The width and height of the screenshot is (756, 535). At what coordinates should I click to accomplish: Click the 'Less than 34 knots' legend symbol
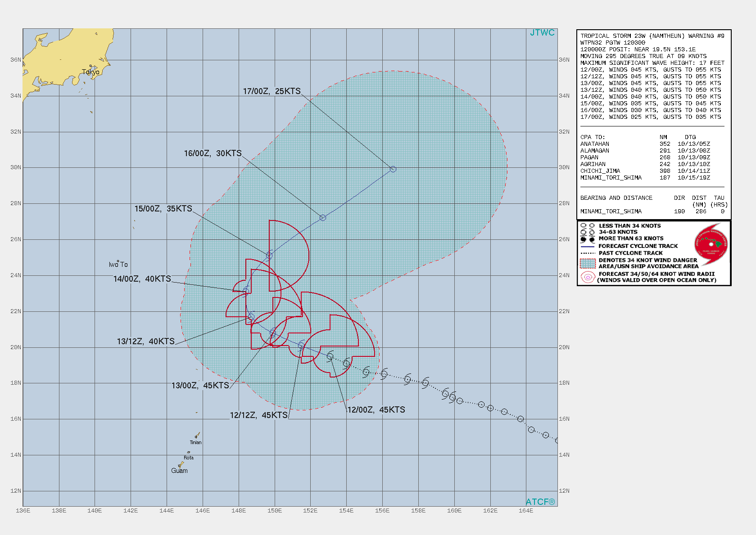click(x=588, y=226)
